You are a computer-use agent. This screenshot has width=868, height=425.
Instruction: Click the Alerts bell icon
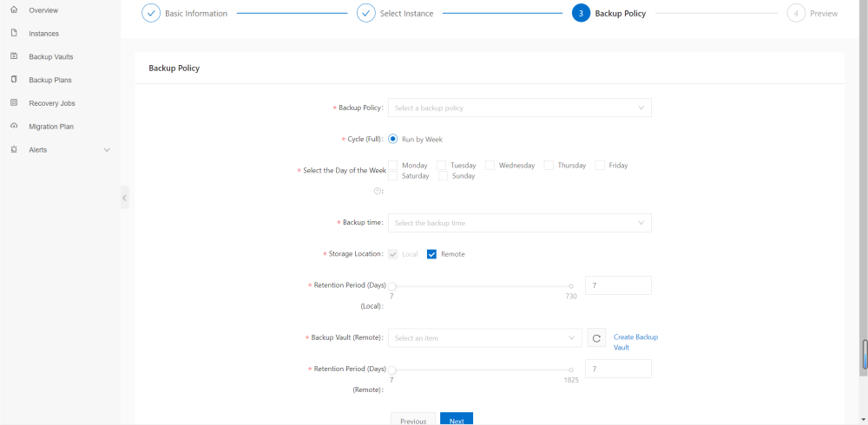coord(15,149)
